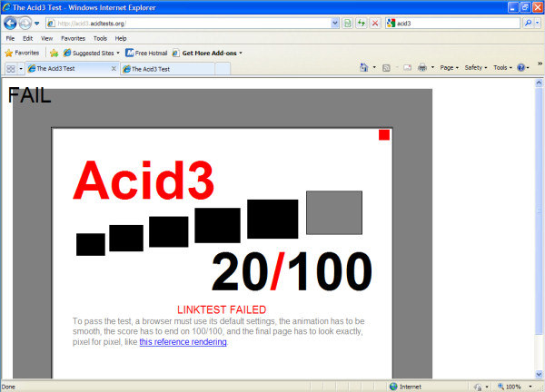Viewport: 545px width, 392px height.
Task: Click the search box containing acid3
Action: tap(452, 24)
